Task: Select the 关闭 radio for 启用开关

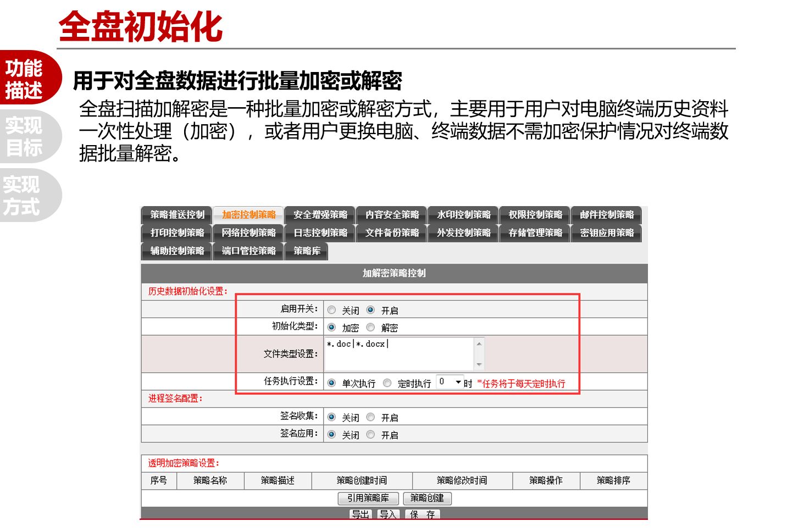Action: [x=331, y=310]
